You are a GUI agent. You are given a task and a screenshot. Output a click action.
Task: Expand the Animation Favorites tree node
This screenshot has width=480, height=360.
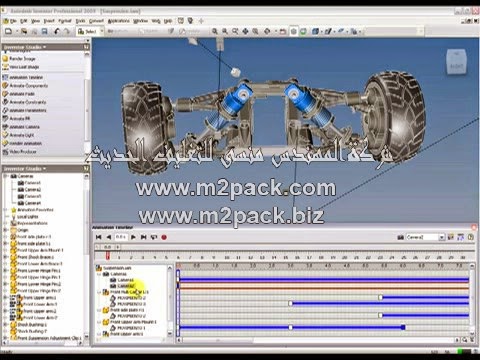click(x=5, y=210)
